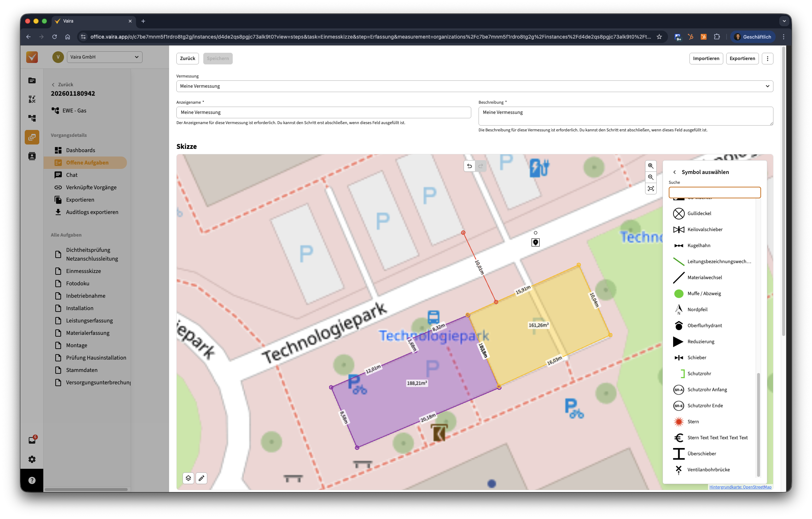Image resolution: width=812 pixels, height=519 pixels.
Task: Open the map layers button
Action: (188, 478)
